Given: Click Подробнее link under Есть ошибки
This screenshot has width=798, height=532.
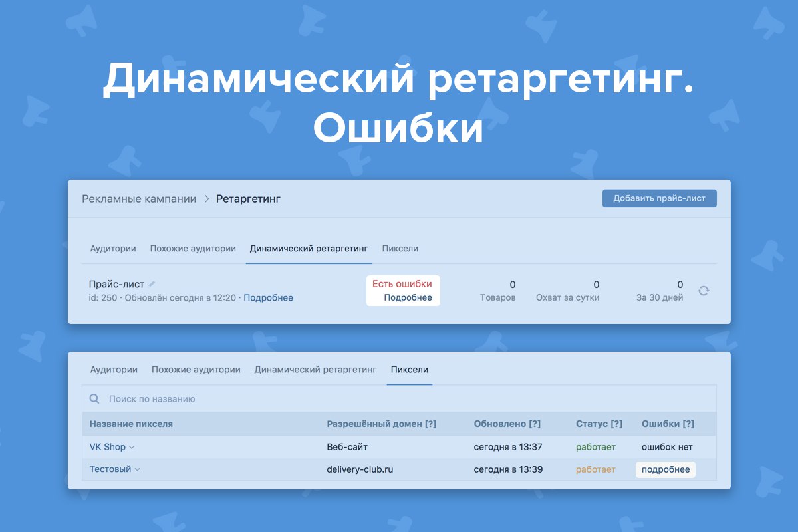Looking at the screenshot, I should pos(408,298).
